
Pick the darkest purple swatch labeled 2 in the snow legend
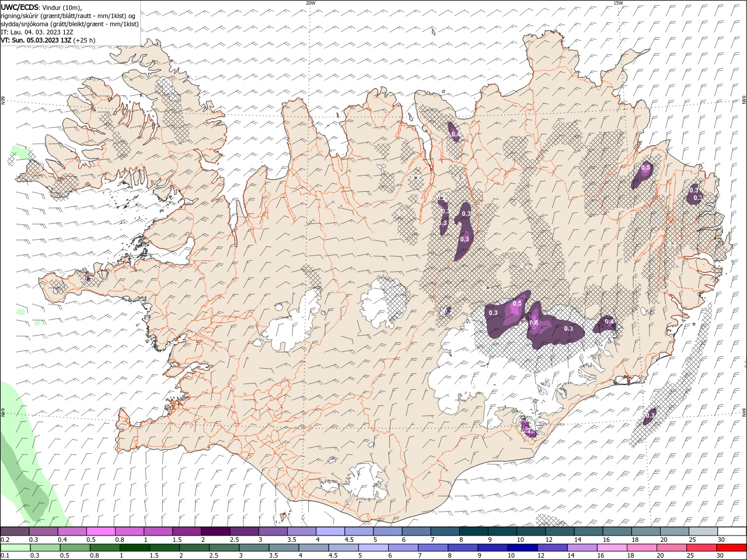215,531
